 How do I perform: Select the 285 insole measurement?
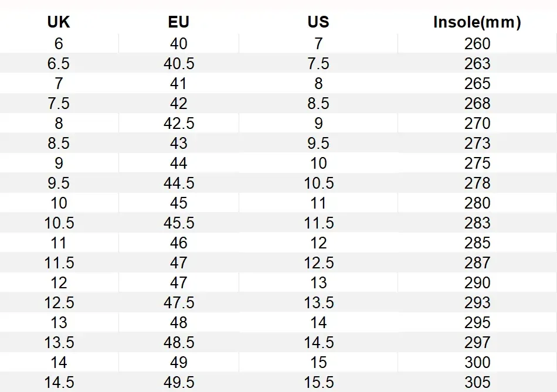[477, 243]
